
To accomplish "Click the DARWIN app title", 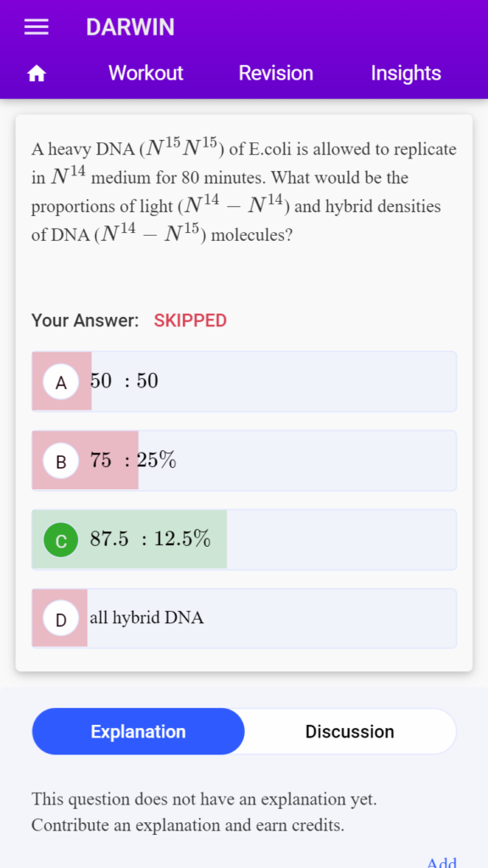I will click(130, 27).
